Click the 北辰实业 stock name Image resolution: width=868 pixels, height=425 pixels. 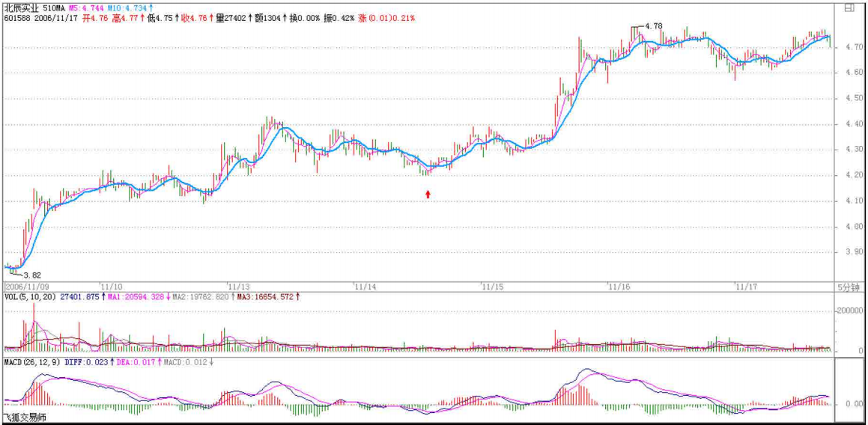pyautogui.click(x=21, y=7)
